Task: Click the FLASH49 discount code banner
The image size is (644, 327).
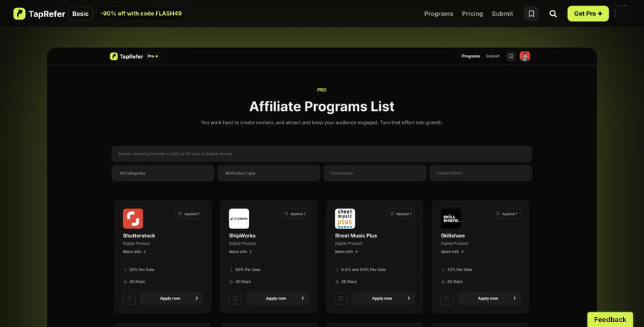Action: pos(141,14)
